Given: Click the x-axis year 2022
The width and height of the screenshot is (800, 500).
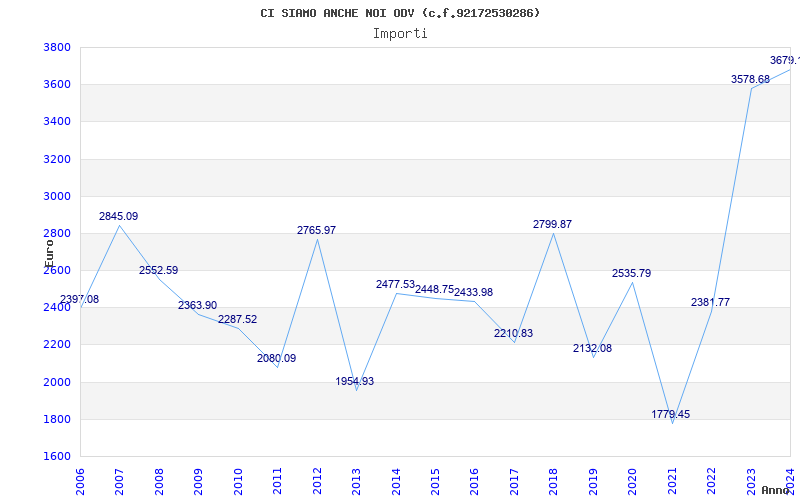Looking at the screenshot, I should pyautogui.click(x=712, y=482).
